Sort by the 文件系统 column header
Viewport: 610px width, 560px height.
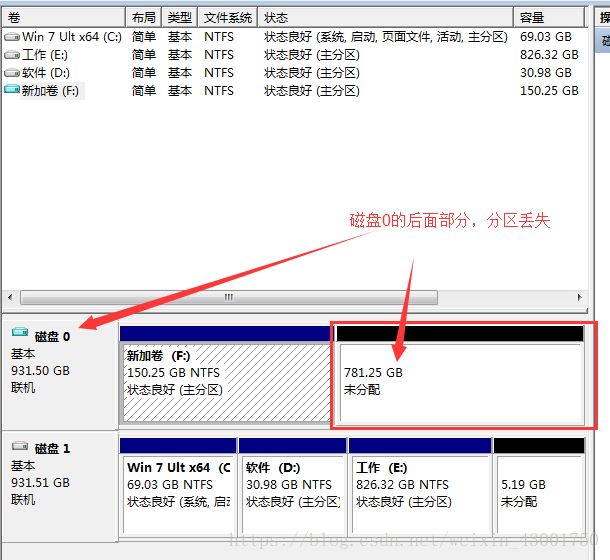tap(228, 18)
